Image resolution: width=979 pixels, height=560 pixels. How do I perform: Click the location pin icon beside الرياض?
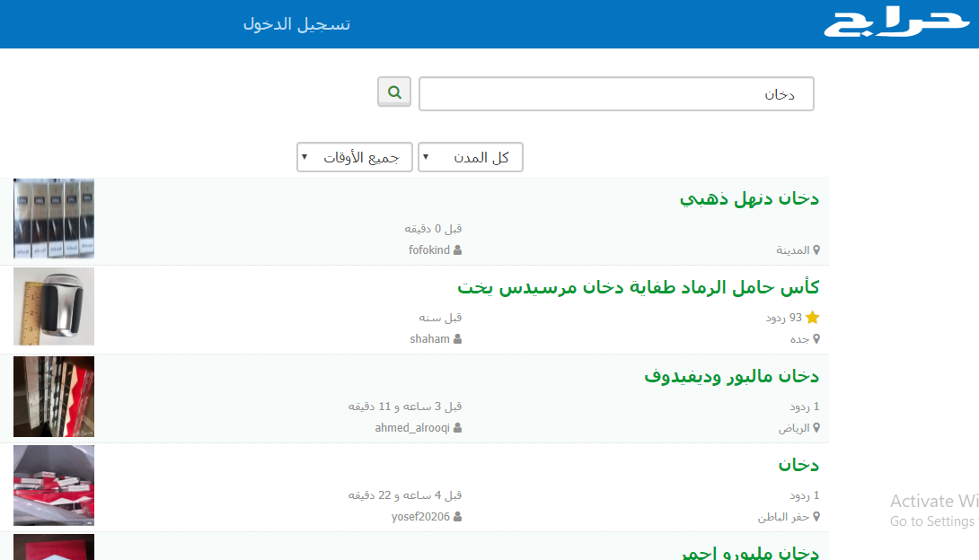point(816,427)
